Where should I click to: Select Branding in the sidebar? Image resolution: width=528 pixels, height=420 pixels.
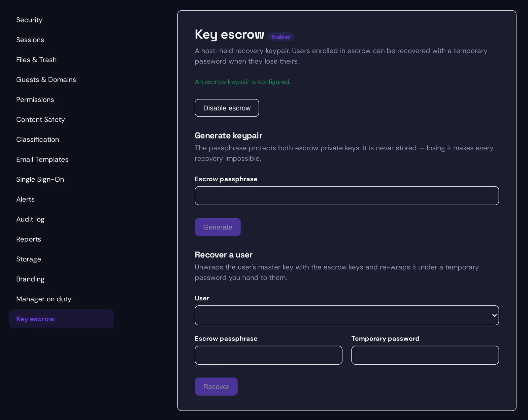click(x=62, y=279)
